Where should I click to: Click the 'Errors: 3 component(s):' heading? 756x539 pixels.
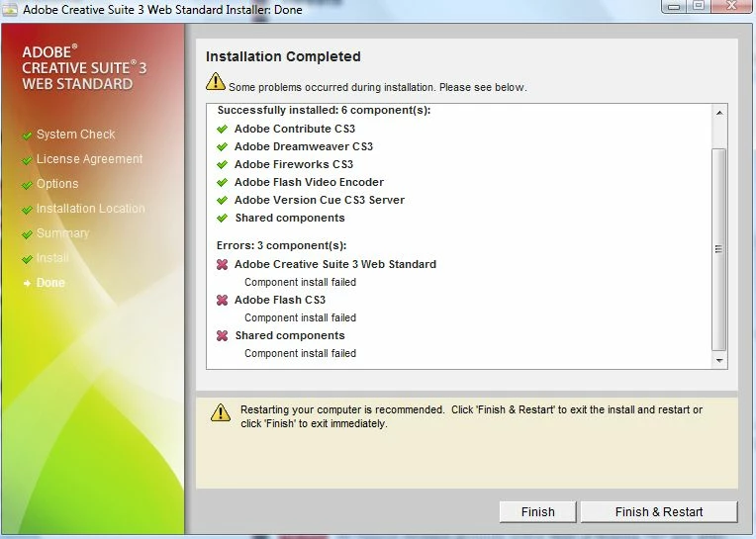pyautogui.click(x=281, y=245)
